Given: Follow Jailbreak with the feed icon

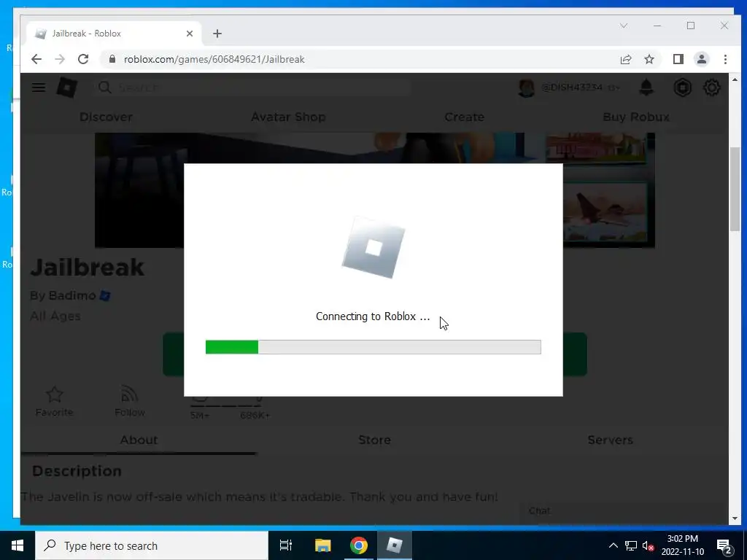Looking at the screenshot, I should [x=129, y=394].
